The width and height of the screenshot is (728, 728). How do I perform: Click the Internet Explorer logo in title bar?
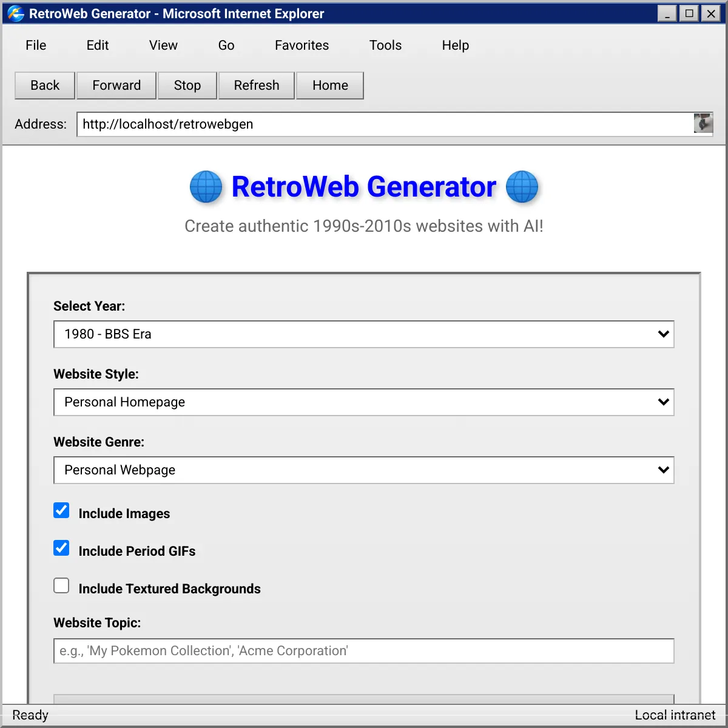click(16, 13)
